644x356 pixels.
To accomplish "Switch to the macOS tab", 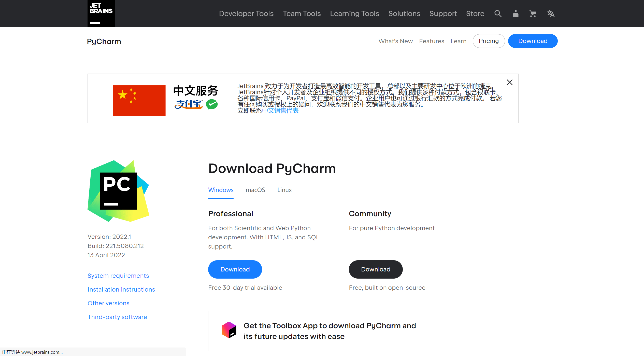I will pos(255,190).
